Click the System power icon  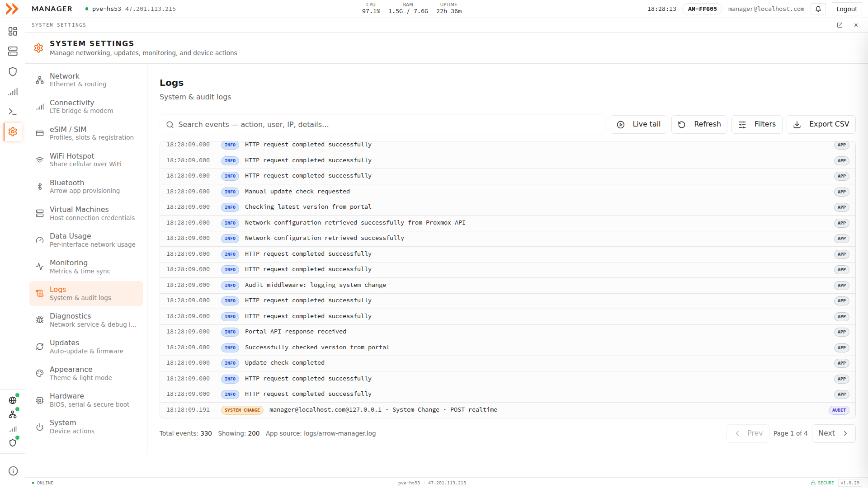pos(40,427)
